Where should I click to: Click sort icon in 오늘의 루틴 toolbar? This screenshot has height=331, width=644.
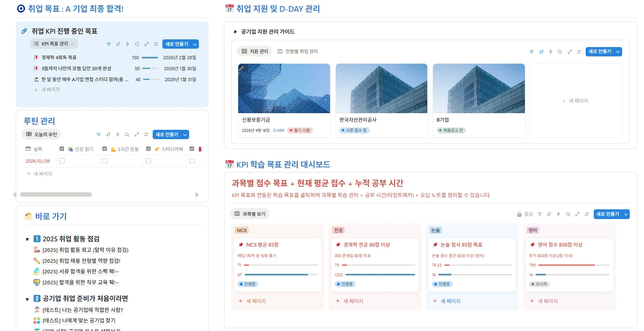click(108, 135)
